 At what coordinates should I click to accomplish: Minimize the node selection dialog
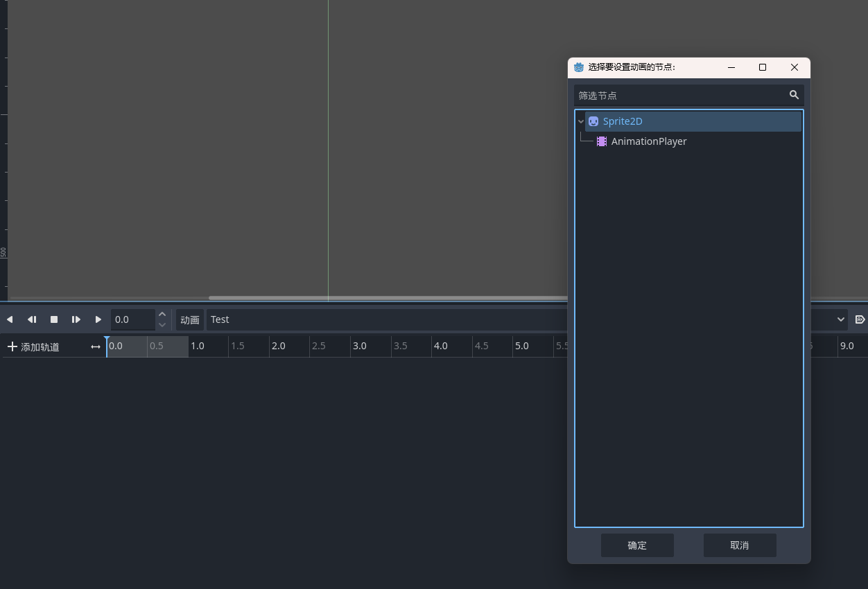(731, 67)
